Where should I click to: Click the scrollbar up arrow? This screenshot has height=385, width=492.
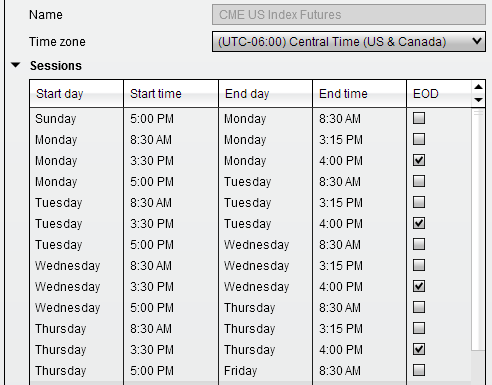tap(478, 87)
